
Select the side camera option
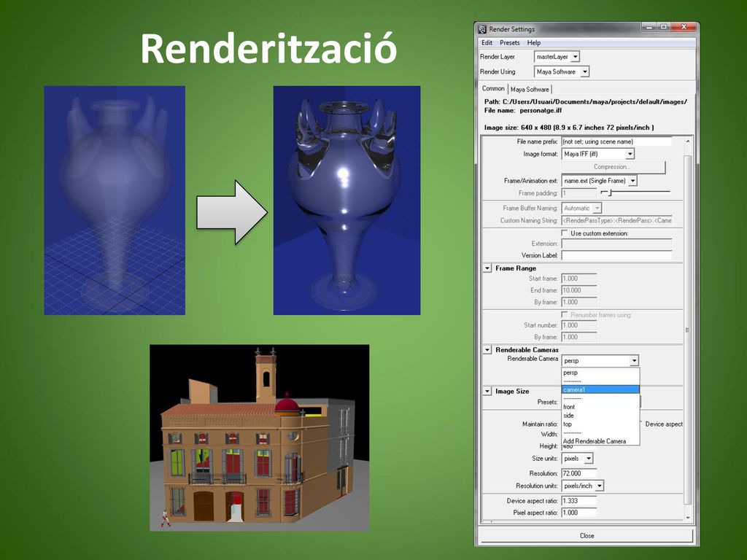point(600,416)
